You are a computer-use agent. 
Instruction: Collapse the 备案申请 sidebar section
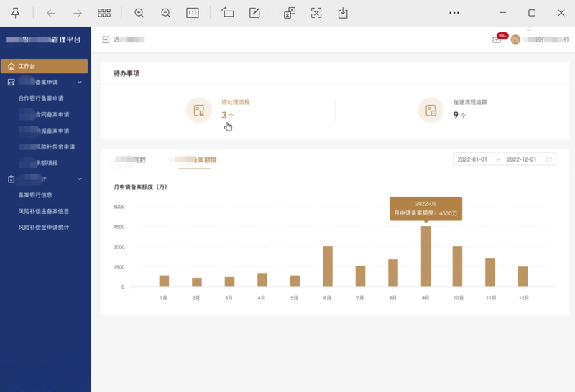pyautogui.click(x=80, y=83)
